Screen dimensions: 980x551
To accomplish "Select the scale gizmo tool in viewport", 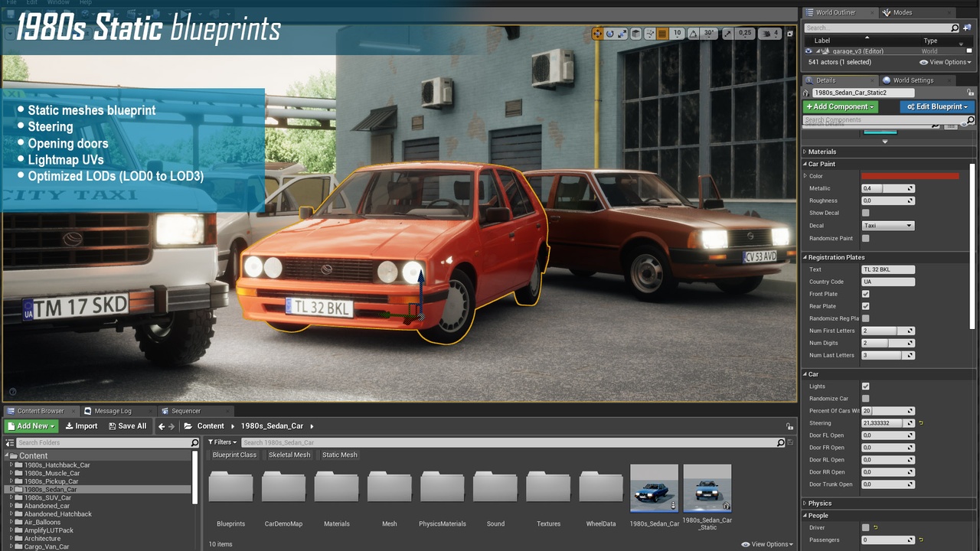I will 622,34.
